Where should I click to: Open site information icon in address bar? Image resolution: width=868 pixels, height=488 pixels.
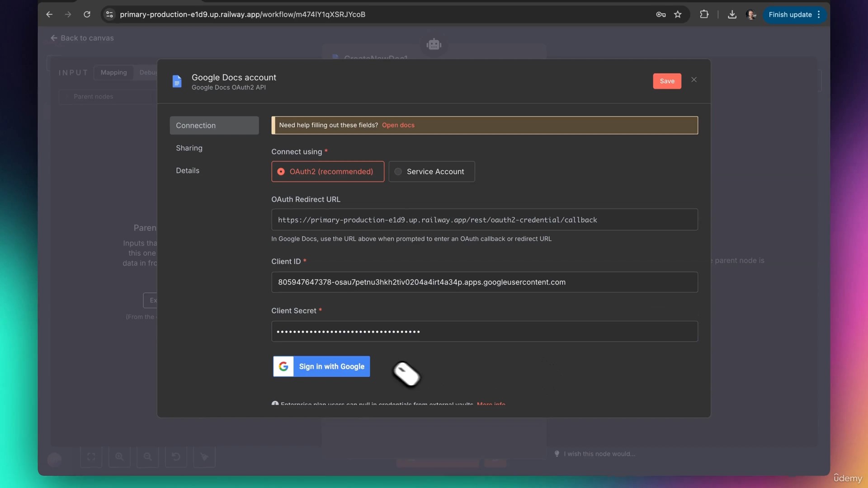pyautogui.click(x=109, y=14)
